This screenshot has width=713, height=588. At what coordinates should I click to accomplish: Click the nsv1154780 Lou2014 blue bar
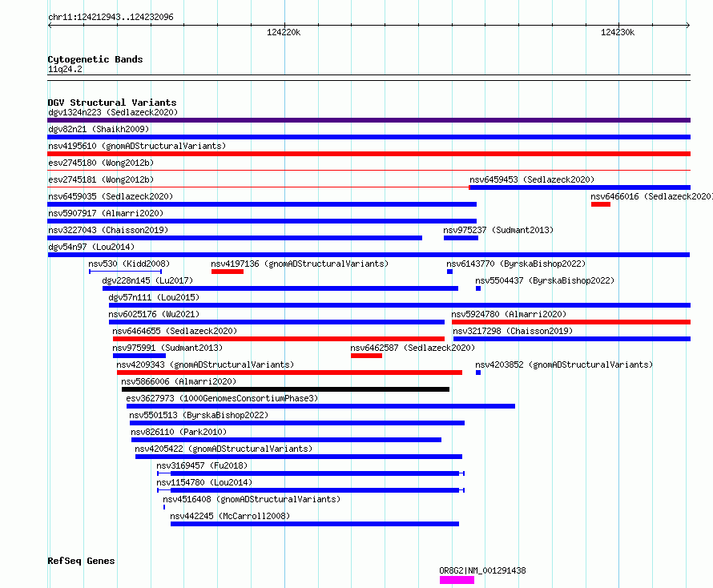[311, 490]
